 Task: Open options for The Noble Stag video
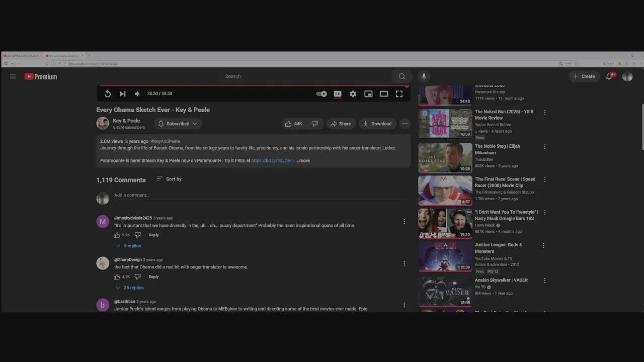[544, 147]
